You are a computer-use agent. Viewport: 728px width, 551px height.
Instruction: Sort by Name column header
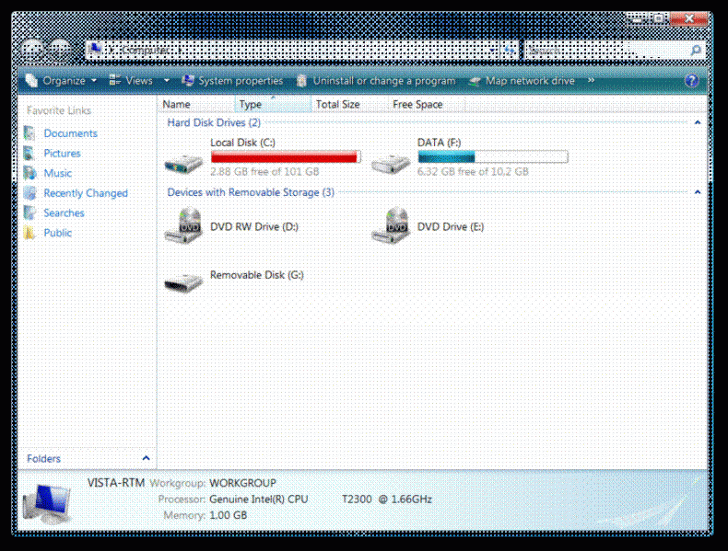point(196,104)
